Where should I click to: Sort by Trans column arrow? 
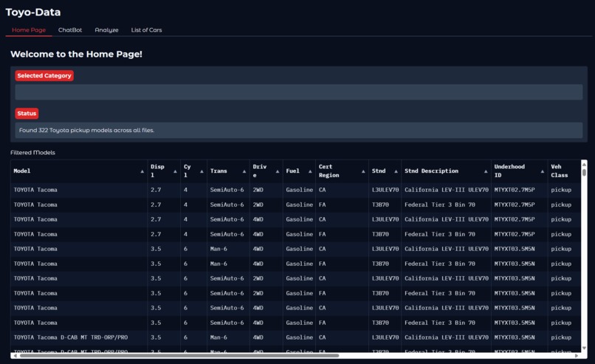[x=244, y=171]
